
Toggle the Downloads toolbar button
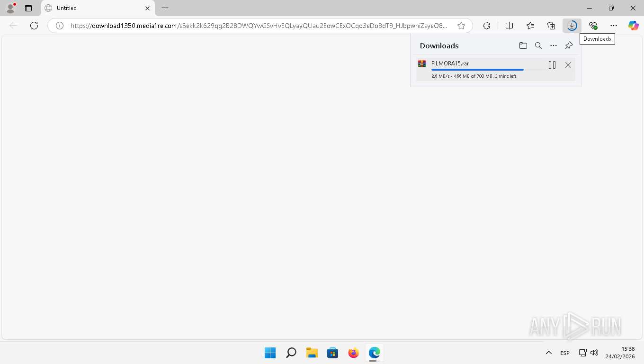(572, 26)
